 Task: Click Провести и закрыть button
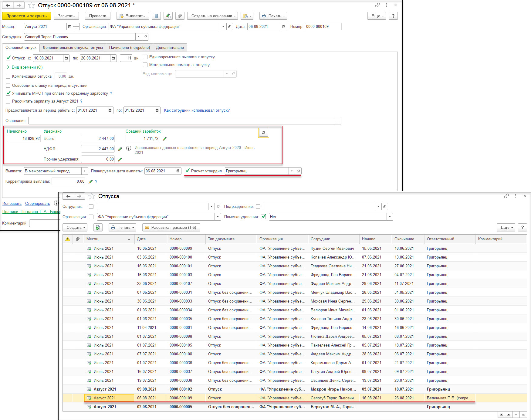pos(26,16)
